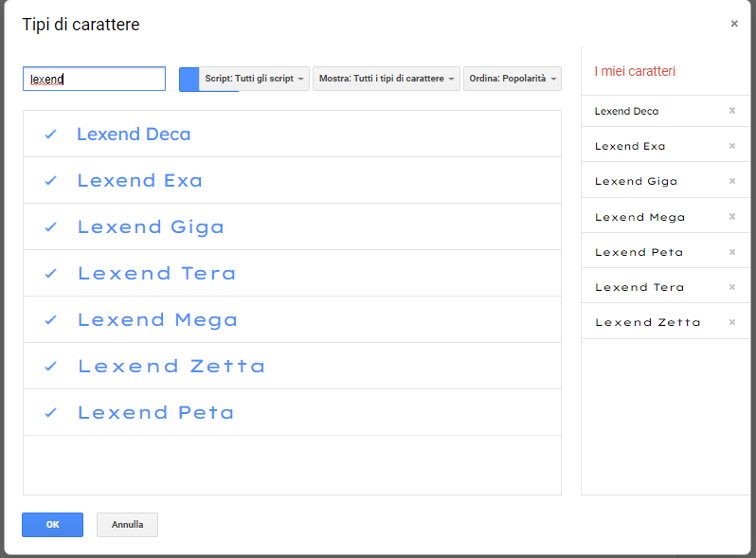
Task: Remove Lexend Exa from My fonts
Action: [731, 146]
